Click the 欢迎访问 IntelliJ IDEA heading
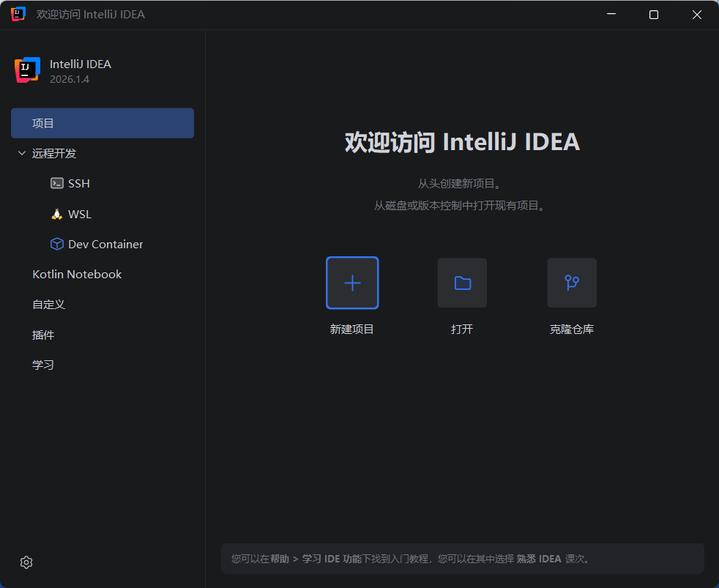This screenshot has width=719, height=588. [x=462, y=142]
